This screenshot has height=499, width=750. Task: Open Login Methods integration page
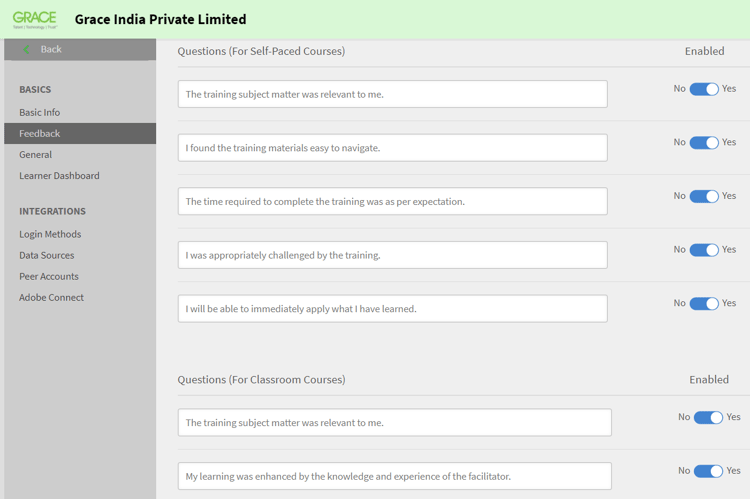pyautogui.click(x=50, y=234)
